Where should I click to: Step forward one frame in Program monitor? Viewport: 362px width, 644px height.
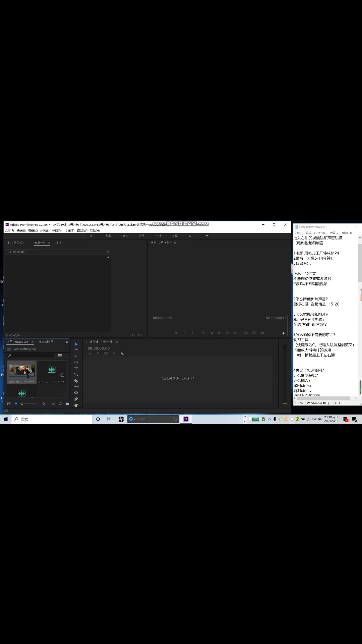click(228, 333)
